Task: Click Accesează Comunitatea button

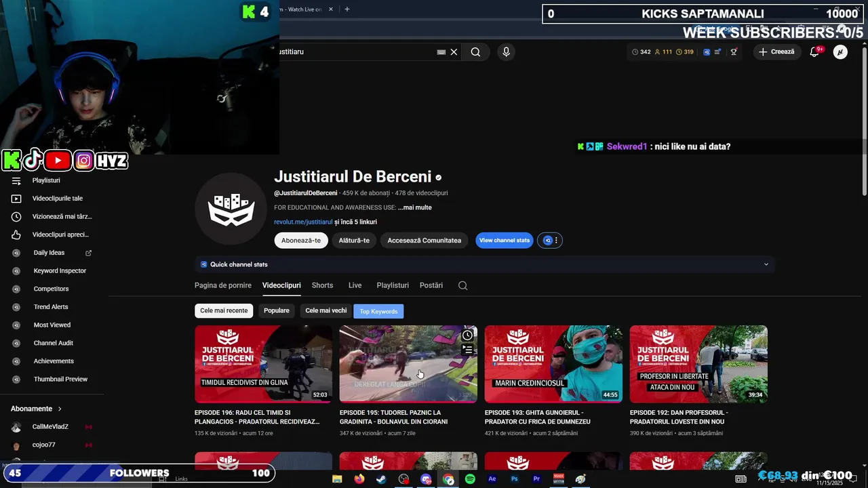Action: (424, 241)
